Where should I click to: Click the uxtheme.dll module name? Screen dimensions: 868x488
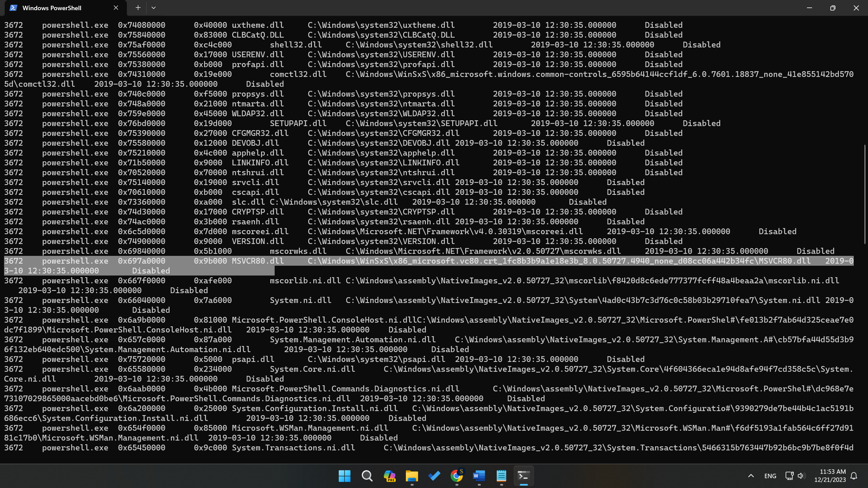click(x=258, y=25)
